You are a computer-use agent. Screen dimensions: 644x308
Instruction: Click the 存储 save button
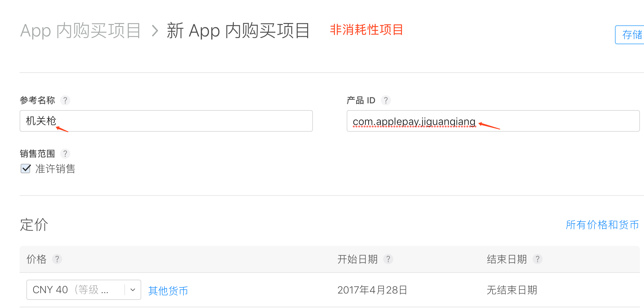click(x=630, y=34)
